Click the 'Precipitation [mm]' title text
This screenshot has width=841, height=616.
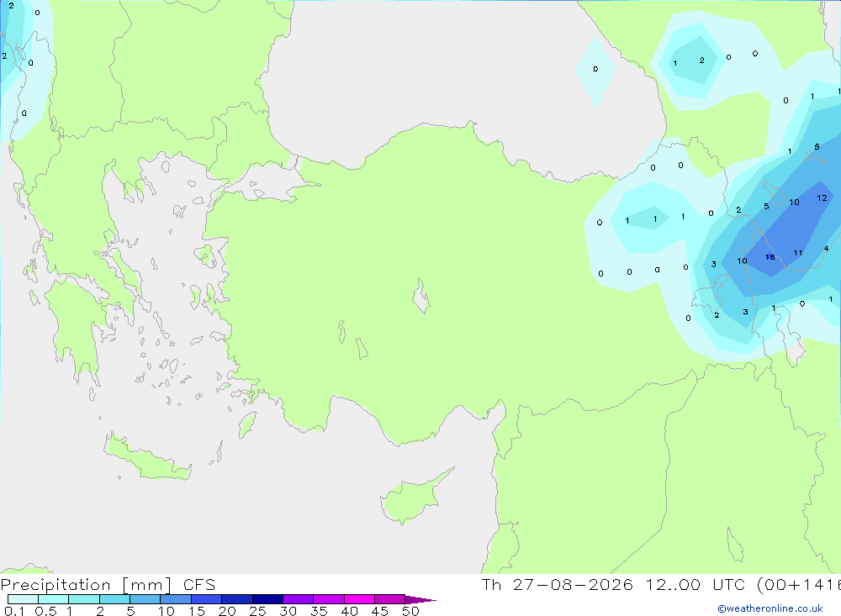click(87, 585)
